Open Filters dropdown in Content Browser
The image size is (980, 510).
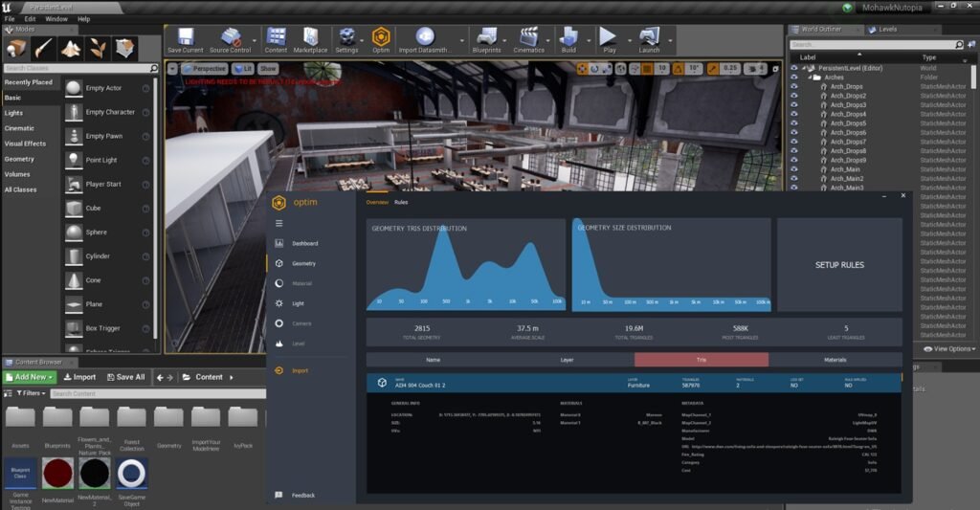32,393
